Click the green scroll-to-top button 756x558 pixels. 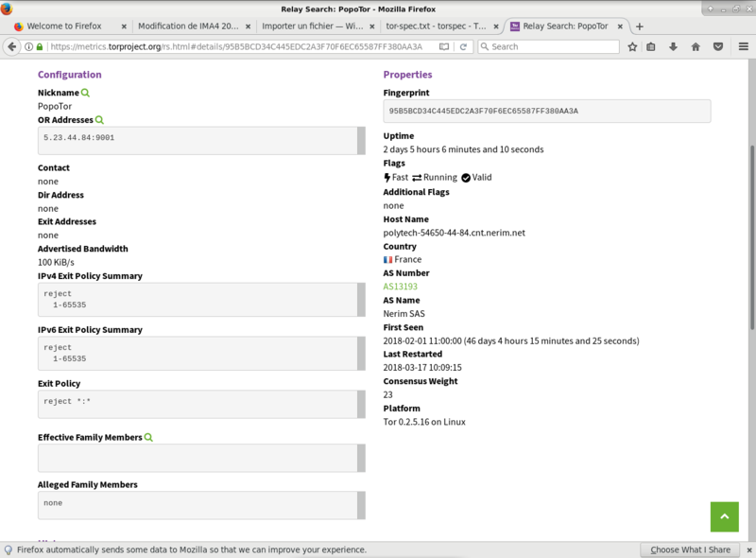tap(724, 517)
